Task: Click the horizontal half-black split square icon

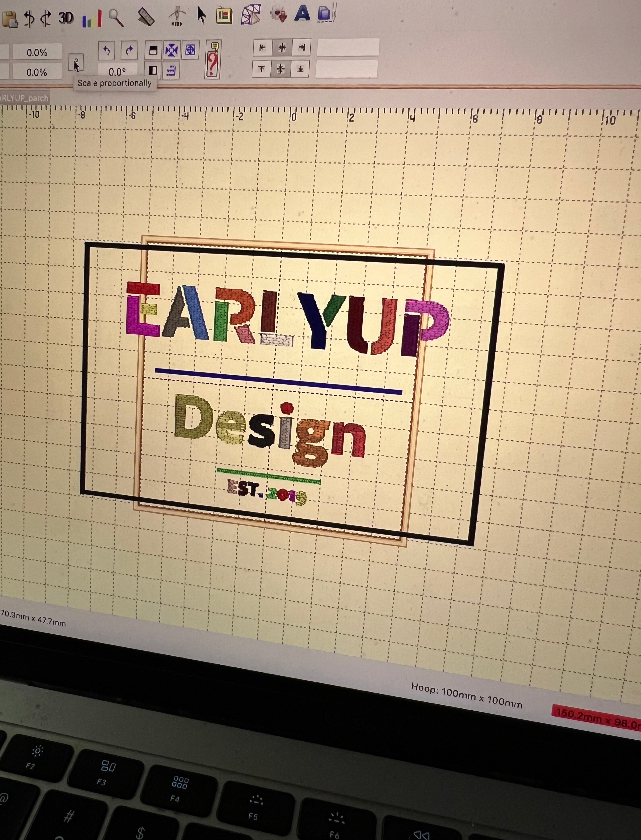Action: tap(153, 50)
